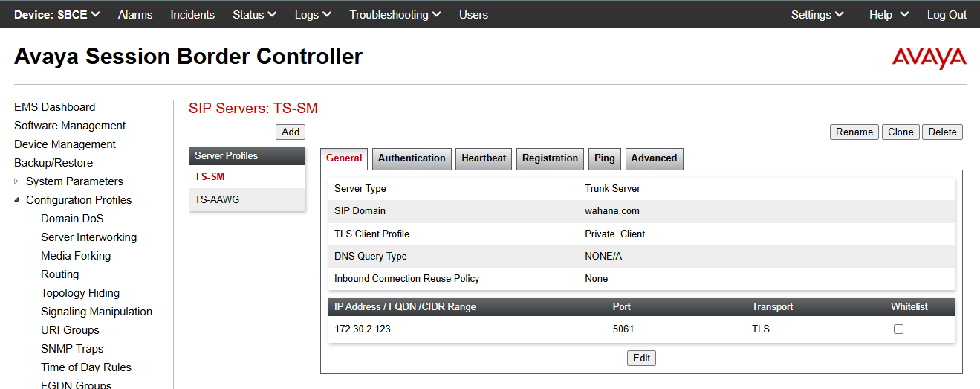Click the Clone button
980x389 pixels.
tap(901, 132)
